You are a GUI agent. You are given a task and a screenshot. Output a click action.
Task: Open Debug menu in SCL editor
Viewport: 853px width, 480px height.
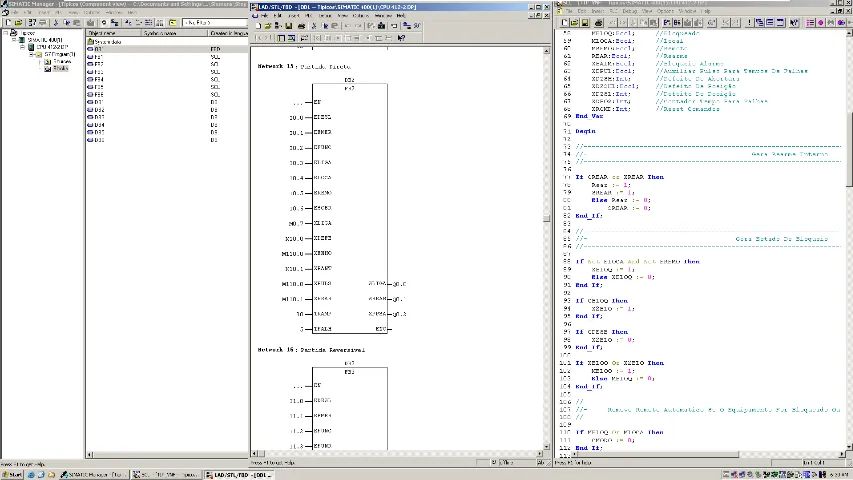point(629,11)
